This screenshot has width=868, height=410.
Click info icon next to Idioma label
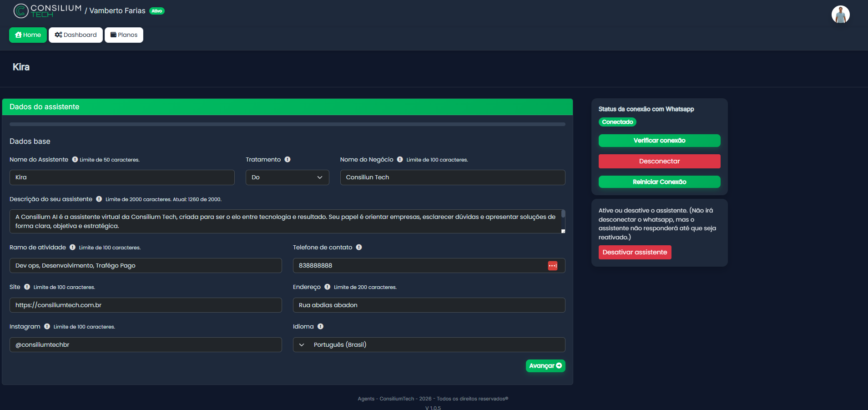(x=321, y=327)
